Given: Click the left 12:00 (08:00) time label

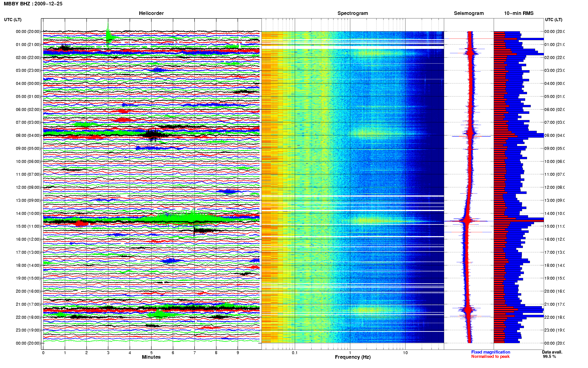Looking at the screenshot, I should [28, 187].
